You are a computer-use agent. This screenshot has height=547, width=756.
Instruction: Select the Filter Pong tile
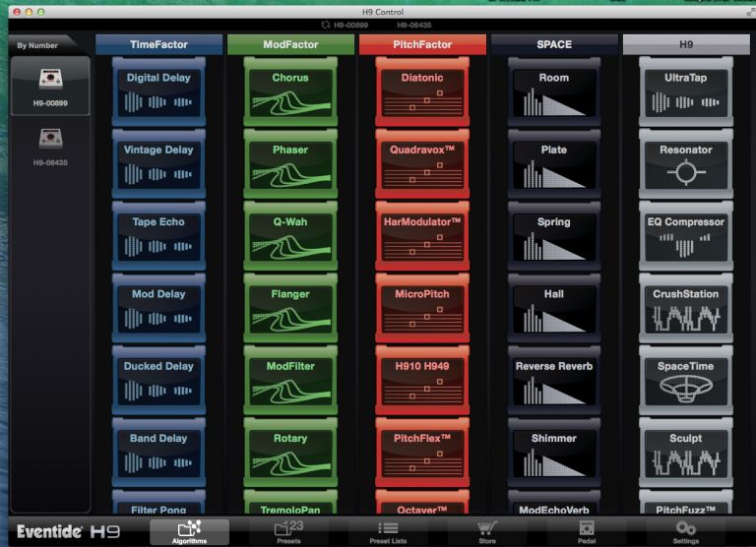[158, 503]
